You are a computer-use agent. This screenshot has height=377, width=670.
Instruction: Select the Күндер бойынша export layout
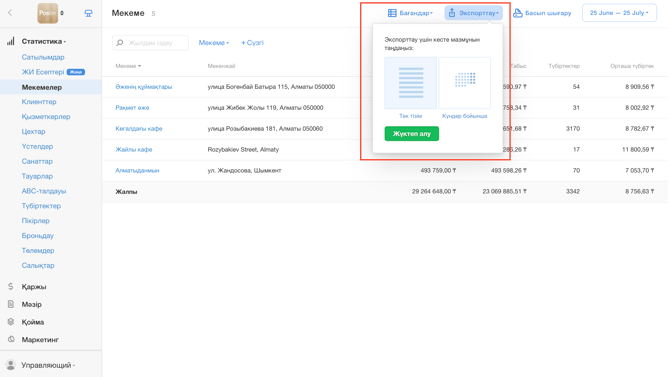pos(464,83)
